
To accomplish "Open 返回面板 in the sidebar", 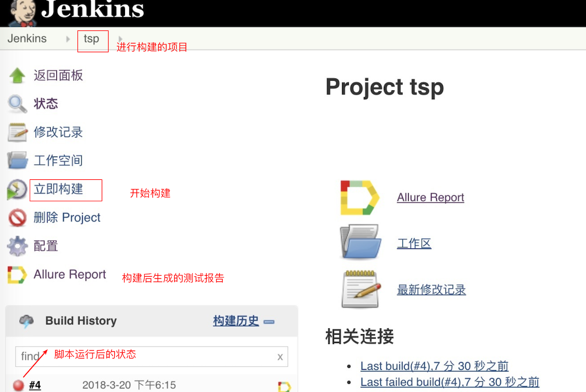I will pos(58,75).
